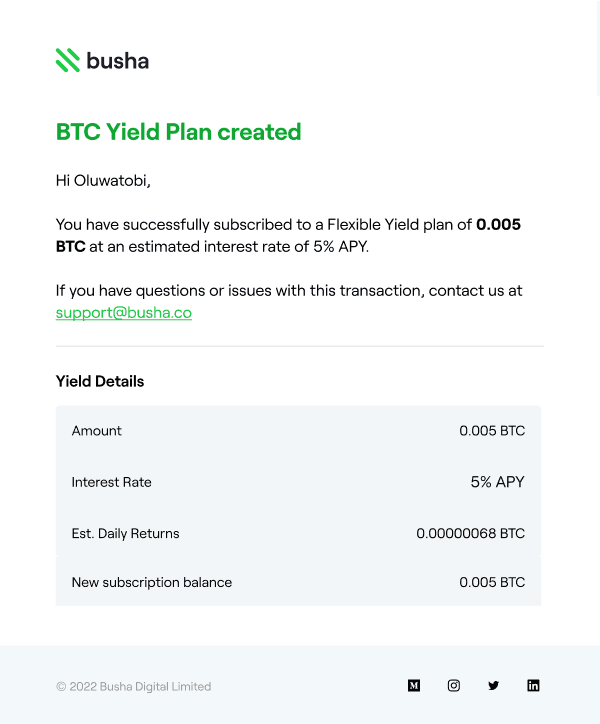The height and width of the screenshot is (724, 600).
Task: Click the Hi Oluwatobi greeting
Action: click(103, 181)
